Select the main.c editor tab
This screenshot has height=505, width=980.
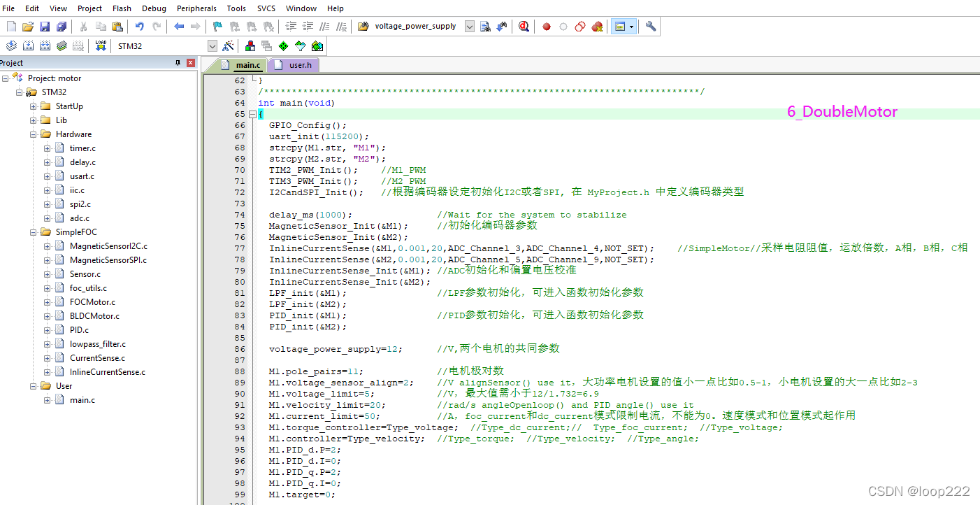pos(241,65)
